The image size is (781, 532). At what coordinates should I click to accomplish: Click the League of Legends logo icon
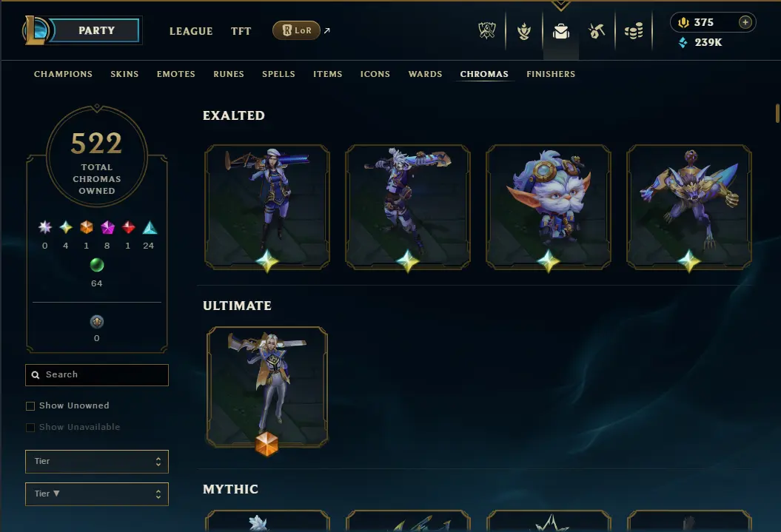[x=36, y=30]
